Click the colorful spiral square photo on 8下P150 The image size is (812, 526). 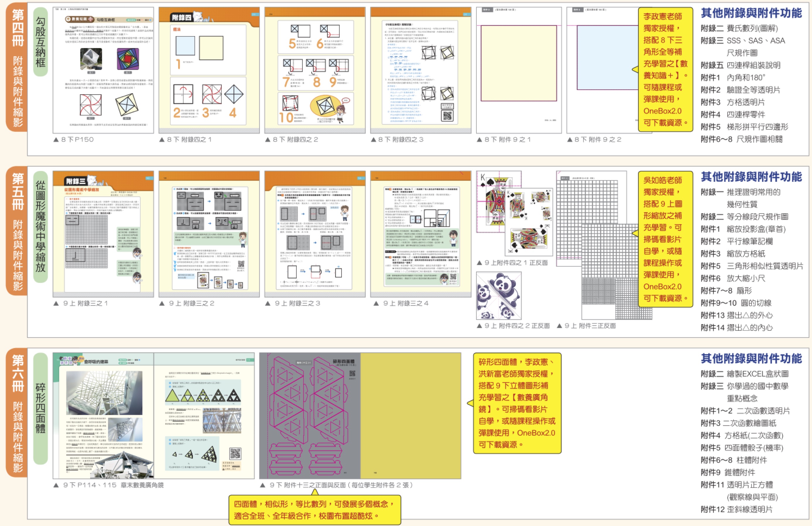point(127,59)
